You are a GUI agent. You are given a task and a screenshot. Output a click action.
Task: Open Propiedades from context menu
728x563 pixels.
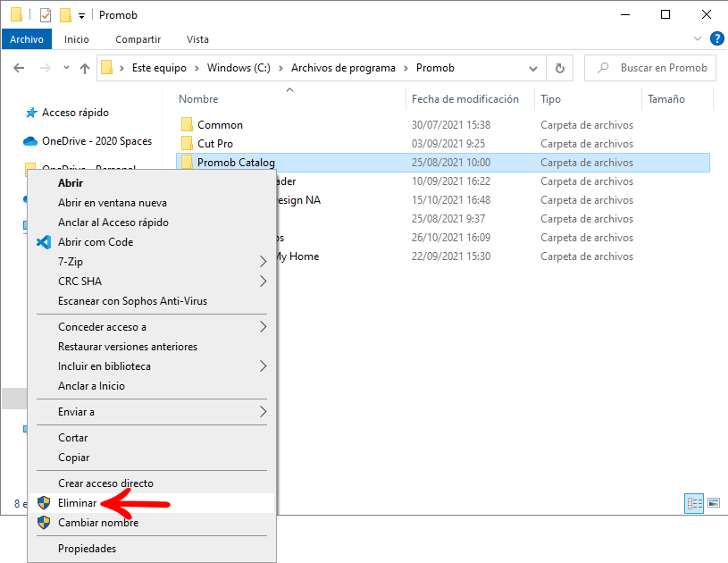coord(152,549)
